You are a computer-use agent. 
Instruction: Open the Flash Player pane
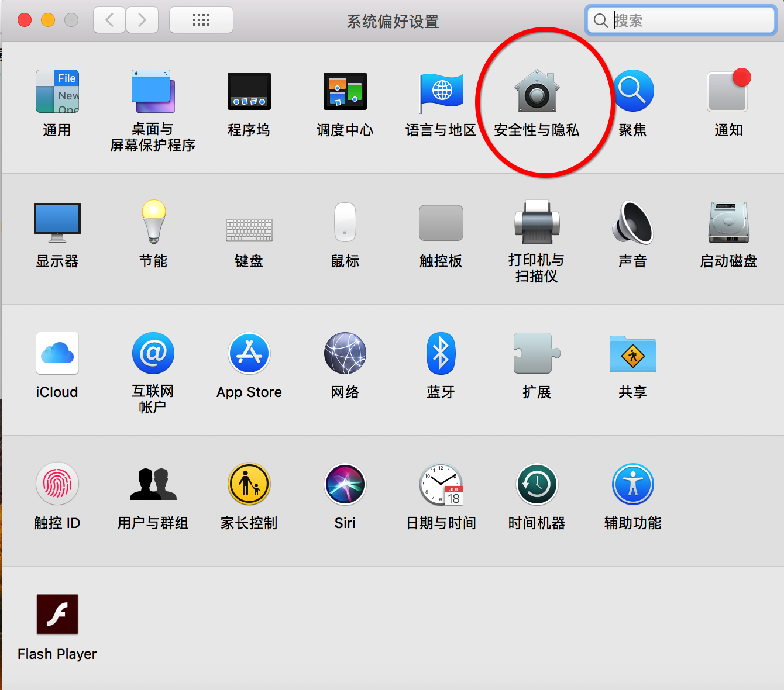(x=57, y=614)
